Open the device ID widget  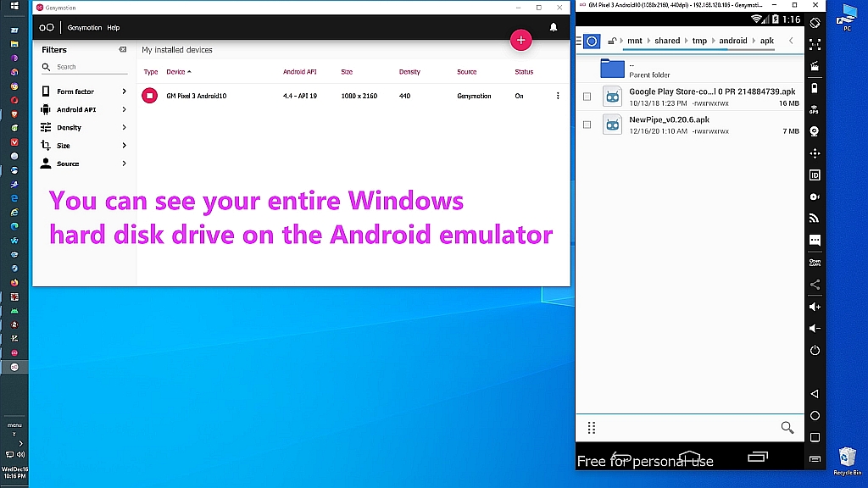815,175
